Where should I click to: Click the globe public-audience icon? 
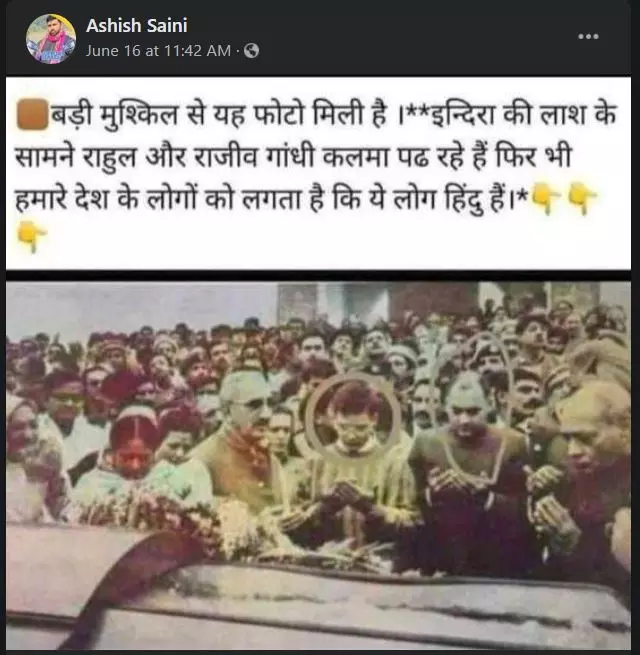tap(251, 51)
